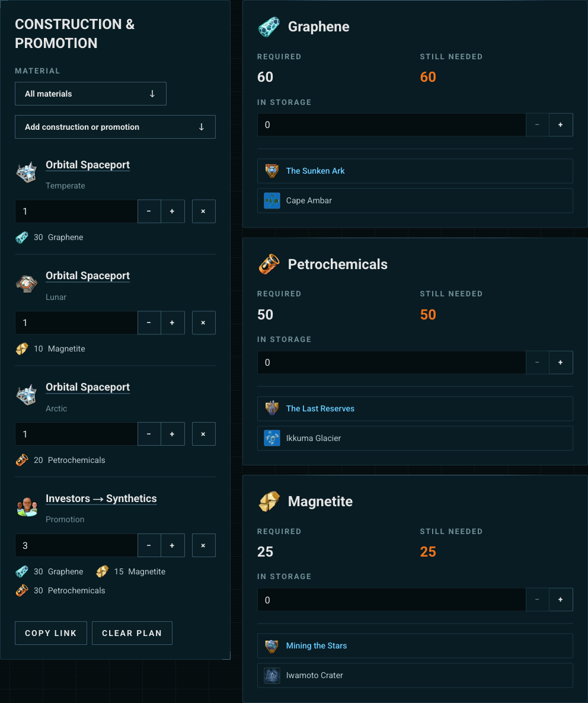This screenshot has width=588, height=703.
Task: Click the Copy Link button
Action: [50, 633]
